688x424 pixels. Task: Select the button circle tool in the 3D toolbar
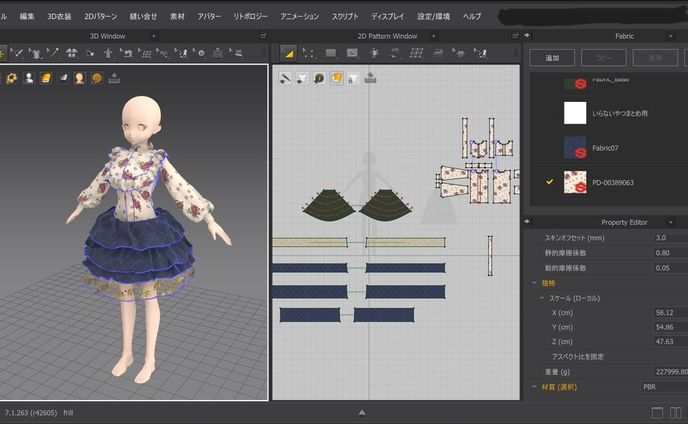(200, 53)
